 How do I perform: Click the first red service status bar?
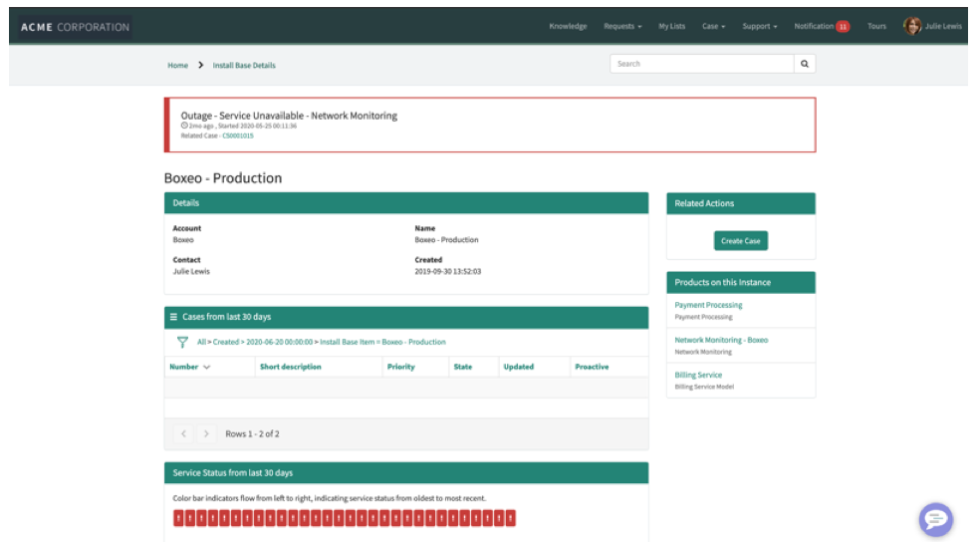coord(178,518)
